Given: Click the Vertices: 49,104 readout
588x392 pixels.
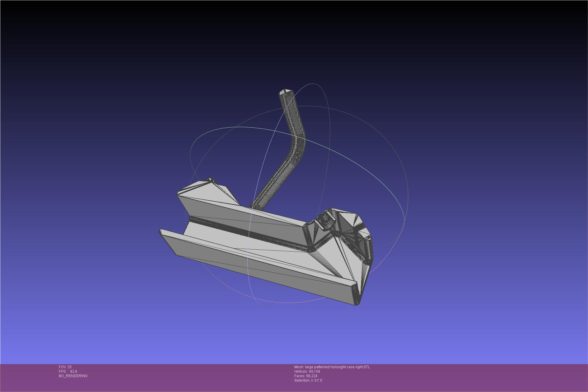Looking at the screenshot, I should coord(307,372).
